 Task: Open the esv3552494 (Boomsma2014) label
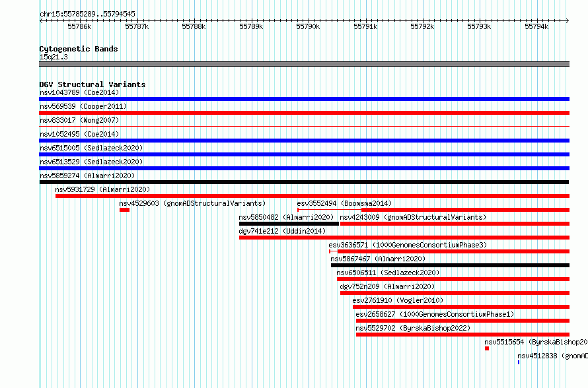(344, 203)
